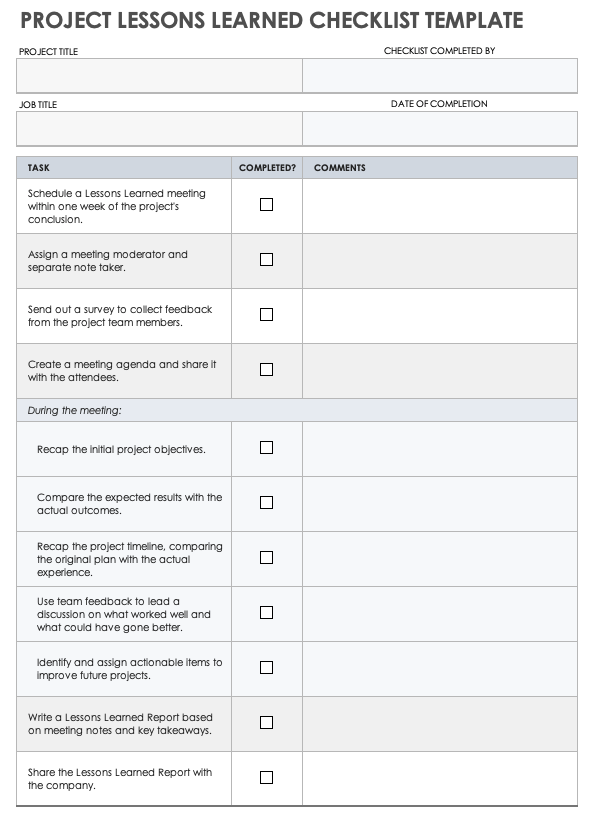Mark the Recap the project timeline checkbox

(266, 557)
